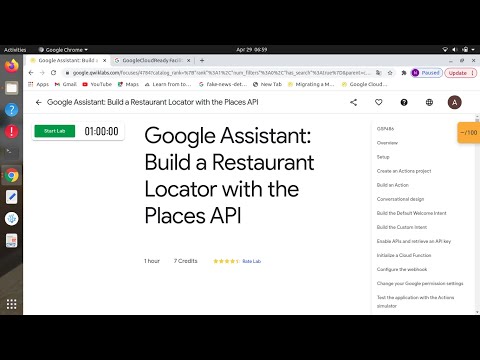Go to Create an Actions project

click(404, 171)
